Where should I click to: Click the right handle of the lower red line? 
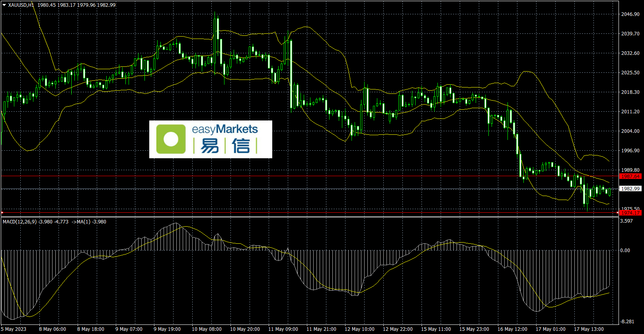point(618,213)
